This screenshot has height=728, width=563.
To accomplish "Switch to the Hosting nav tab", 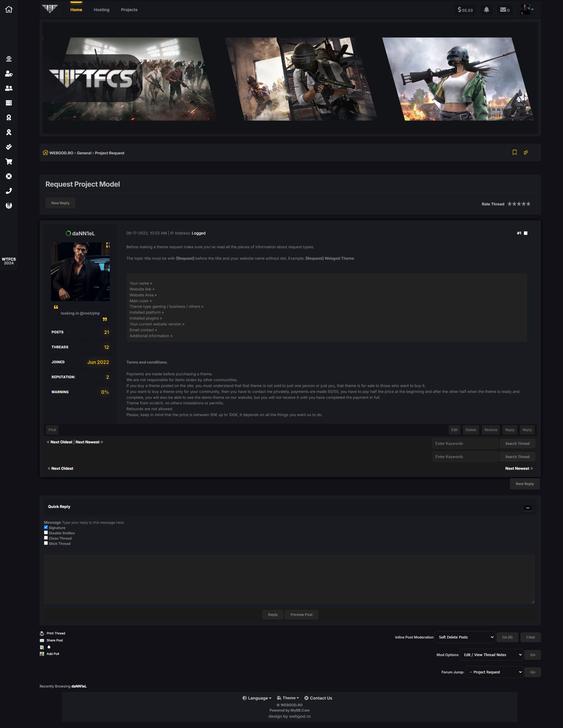I will pyautogui.click(x=101, y=10).
